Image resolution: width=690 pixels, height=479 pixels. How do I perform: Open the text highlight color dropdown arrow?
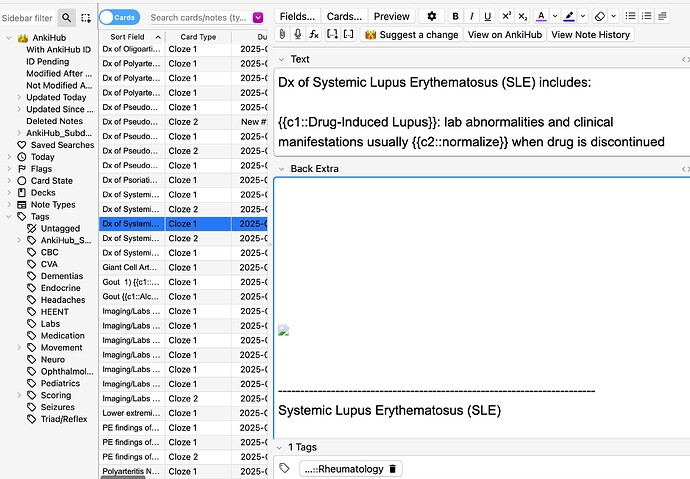click(583, 16)
